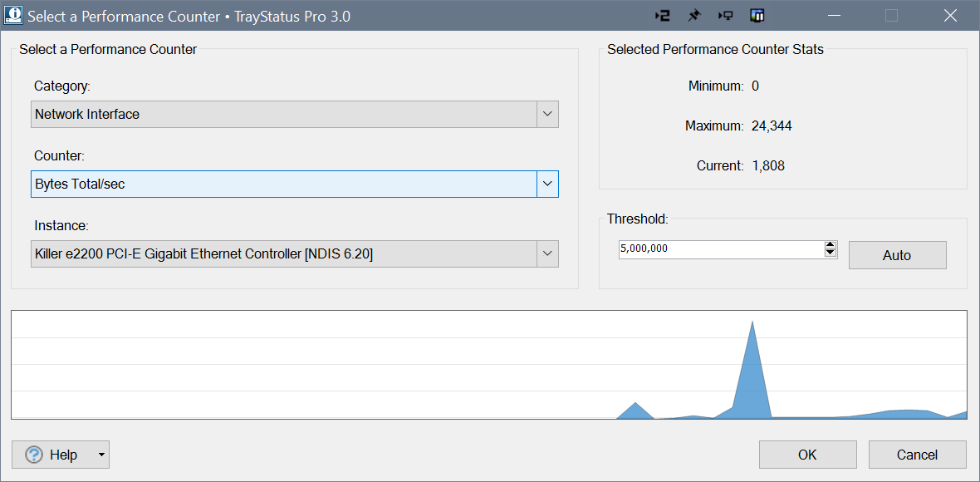
Task: Click the move-to-next-monitor titlebar icon
Action: pyautogui.click(x=662, y=16)
